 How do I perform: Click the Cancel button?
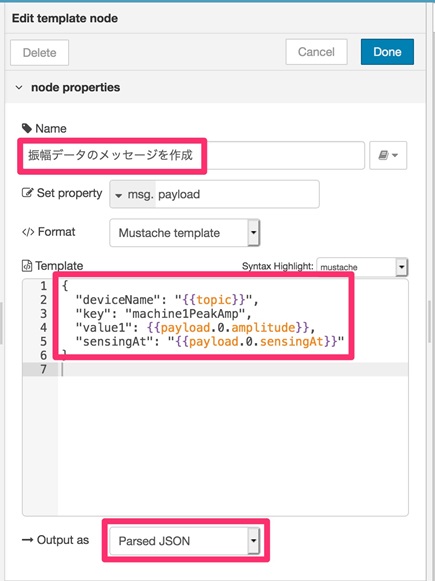[x=316, y=52]
